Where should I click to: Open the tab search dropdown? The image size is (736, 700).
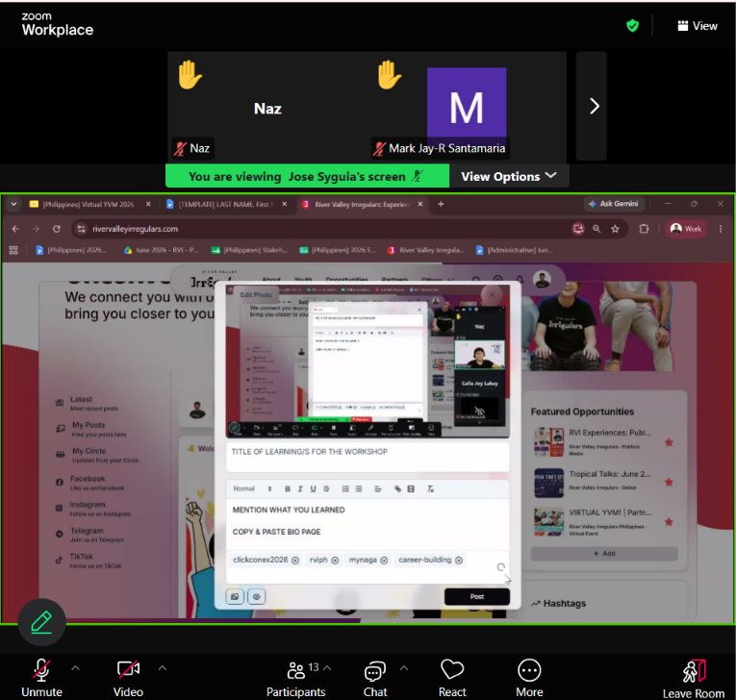[x=13, y=204]
